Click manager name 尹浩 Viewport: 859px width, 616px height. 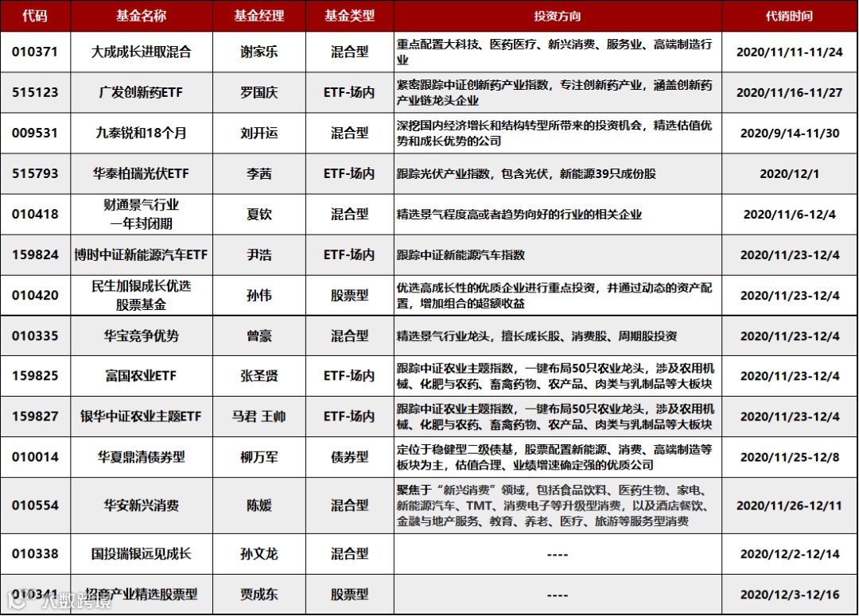259,254
